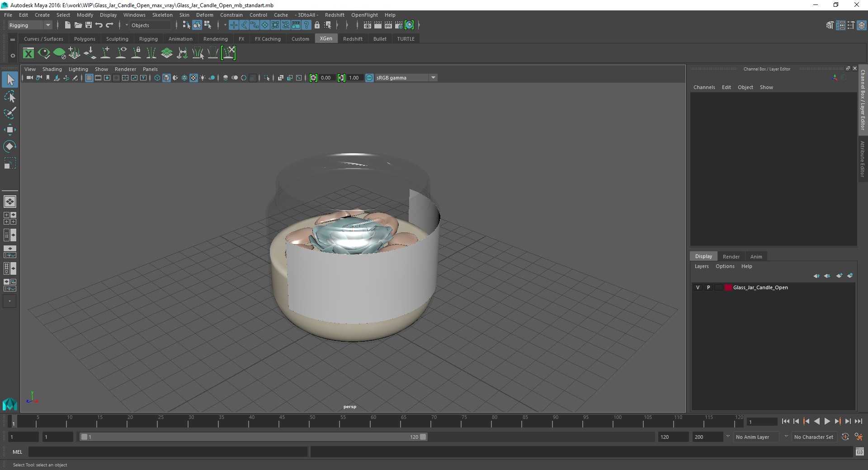Toggle snap to points
The image size is (868, 470).
[x=254, y=25]
